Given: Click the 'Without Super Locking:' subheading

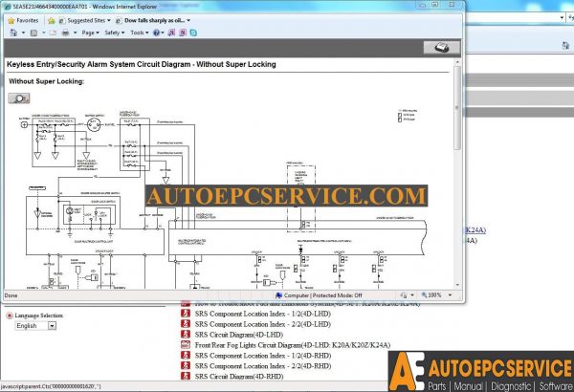Looking at the screenshot, I should pyautogui.click(x=47, y=81).
